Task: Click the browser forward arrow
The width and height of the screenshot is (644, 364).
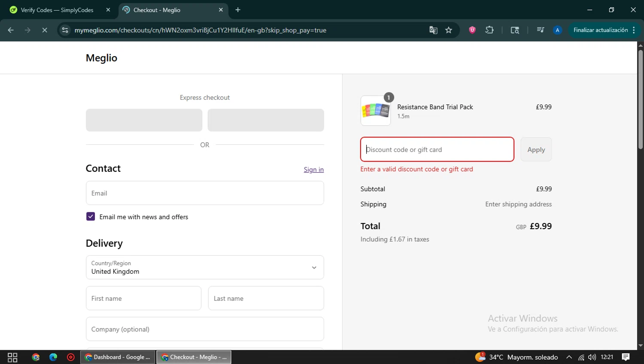Action: pyautogui.click(x=27, y=30)
